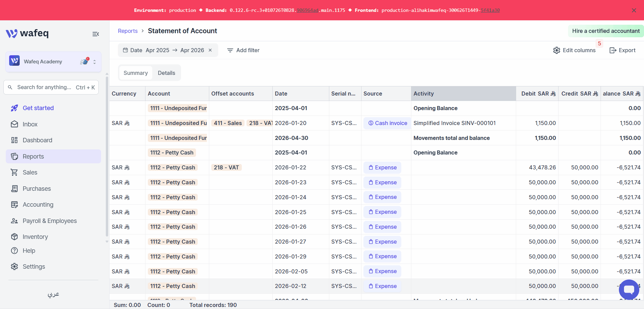644x309 pixels.
Task: Click the Statement of Account title
Action: 182,31
